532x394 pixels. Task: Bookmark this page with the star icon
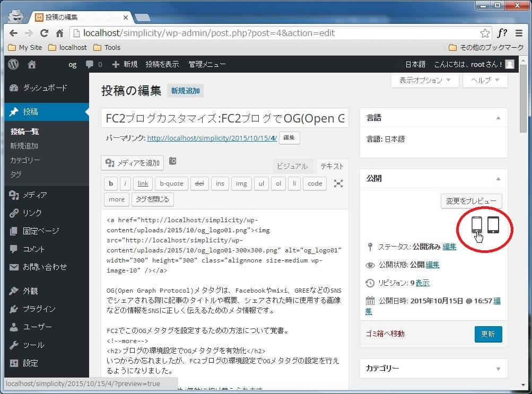click(x=485, y=33)
